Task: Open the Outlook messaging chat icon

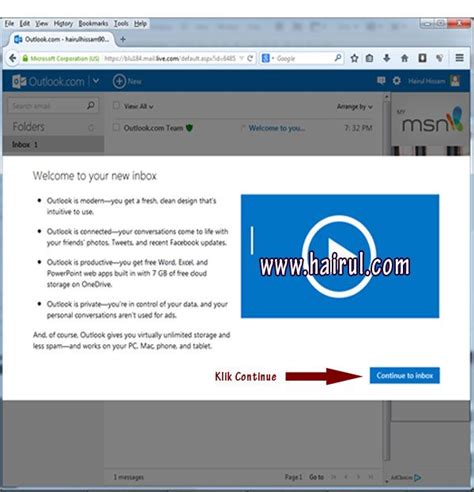Action: [x=381, y=81]
